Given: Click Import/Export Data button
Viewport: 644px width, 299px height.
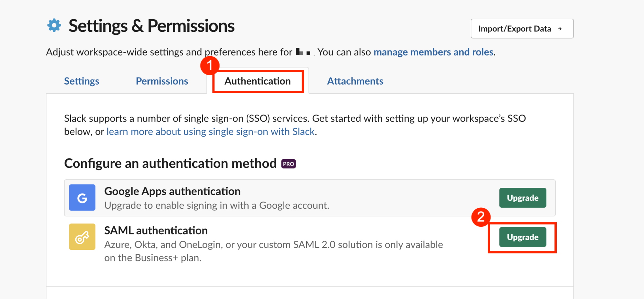Looking at the screenshot, I should pyautogui.click(x=522, y=29).
